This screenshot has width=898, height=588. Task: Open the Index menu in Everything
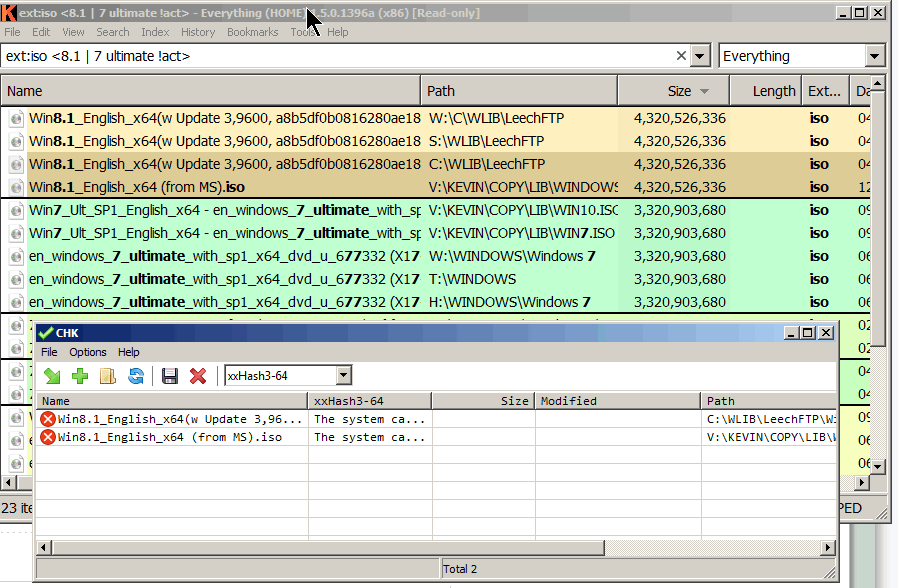tap(155, 32)
